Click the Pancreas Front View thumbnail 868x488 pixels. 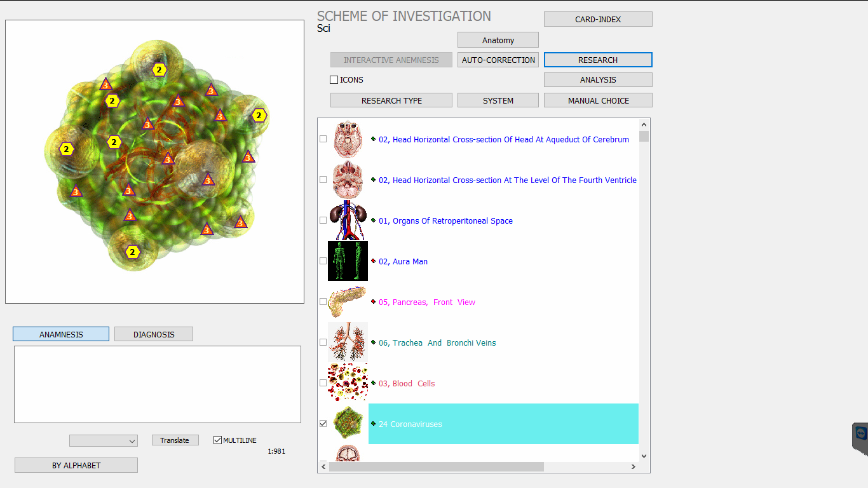(x=348, y=302)
